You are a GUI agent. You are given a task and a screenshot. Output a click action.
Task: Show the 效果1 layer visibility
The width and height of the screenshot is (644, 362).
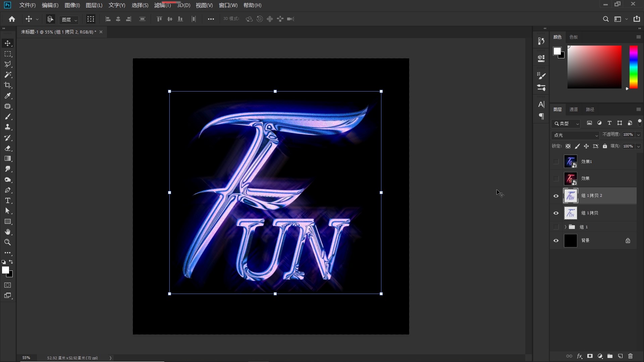point(556,162)
